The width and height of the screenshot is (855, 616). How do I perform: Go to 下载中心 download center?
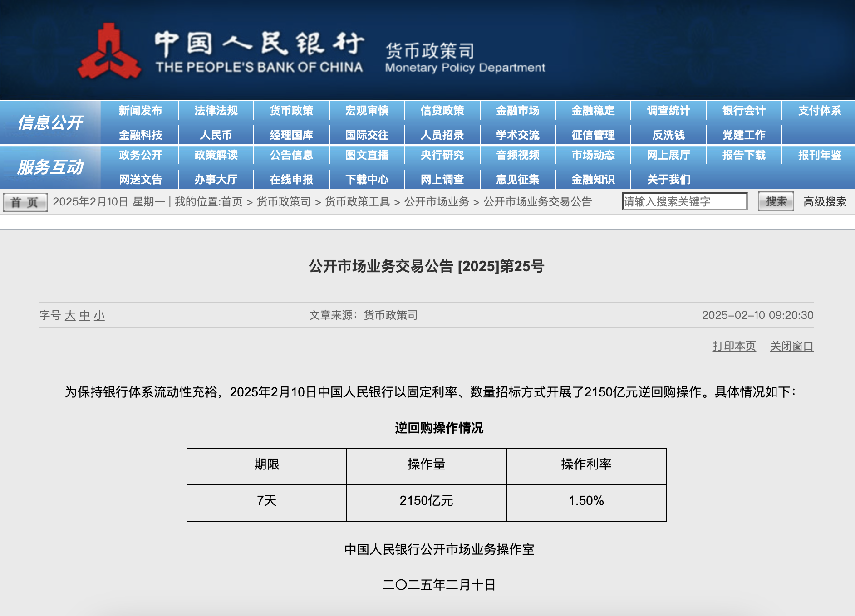(x=367, y=180)
